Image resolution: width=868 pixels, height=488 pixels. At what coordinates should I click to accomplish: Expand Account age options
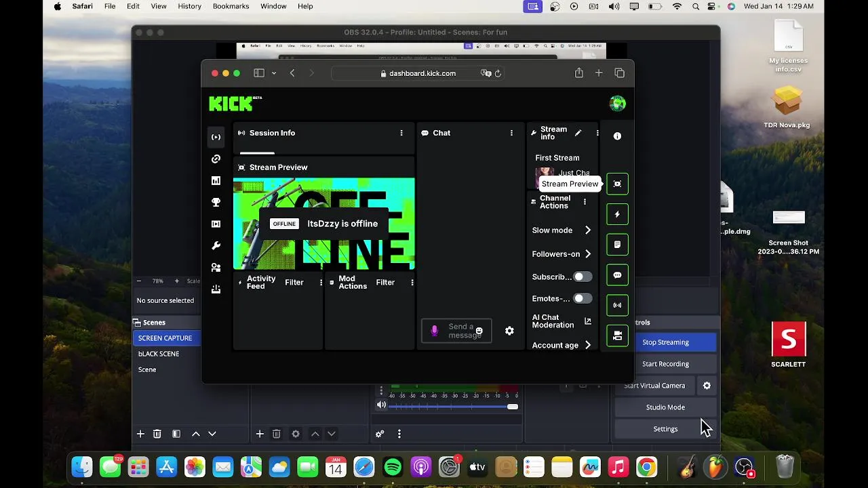tap(588, 345)
